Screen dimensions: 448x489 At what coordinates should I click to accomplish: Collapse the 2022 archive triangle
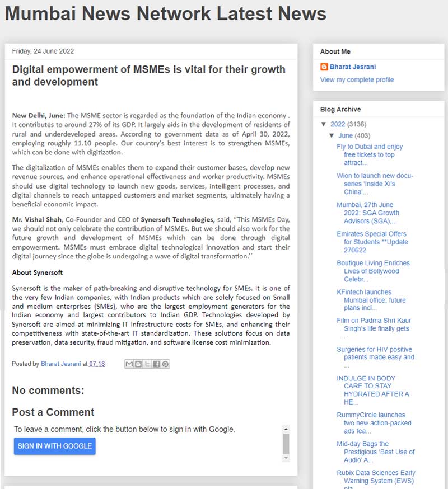tap(324, 124)
